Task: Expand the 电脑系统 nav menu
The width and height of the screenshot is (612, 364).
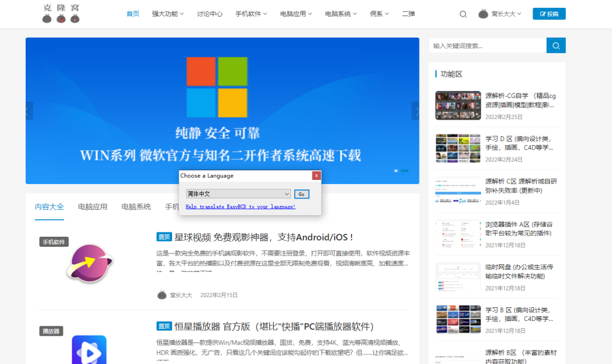Action: point(341,14)
